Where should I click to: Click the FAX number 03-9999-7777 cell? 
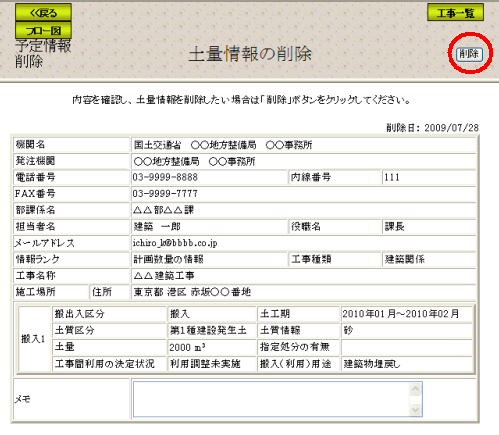pos(303,194)
